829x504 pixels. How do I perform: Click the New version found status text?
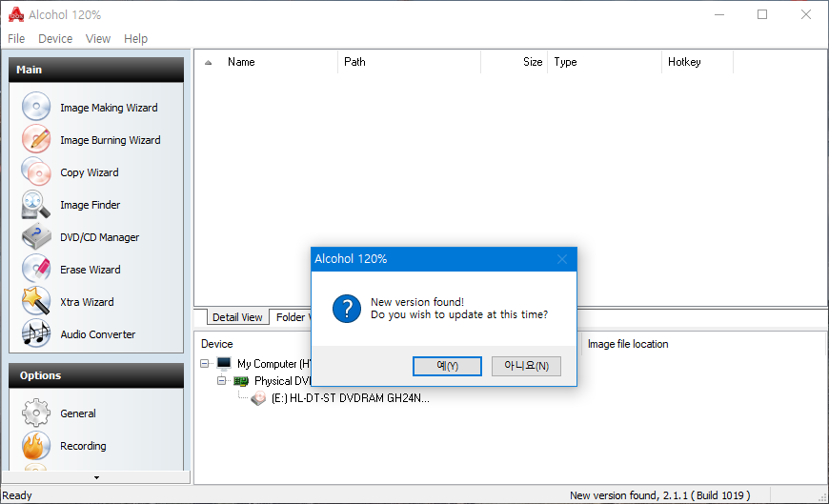[x=659, y=495]
